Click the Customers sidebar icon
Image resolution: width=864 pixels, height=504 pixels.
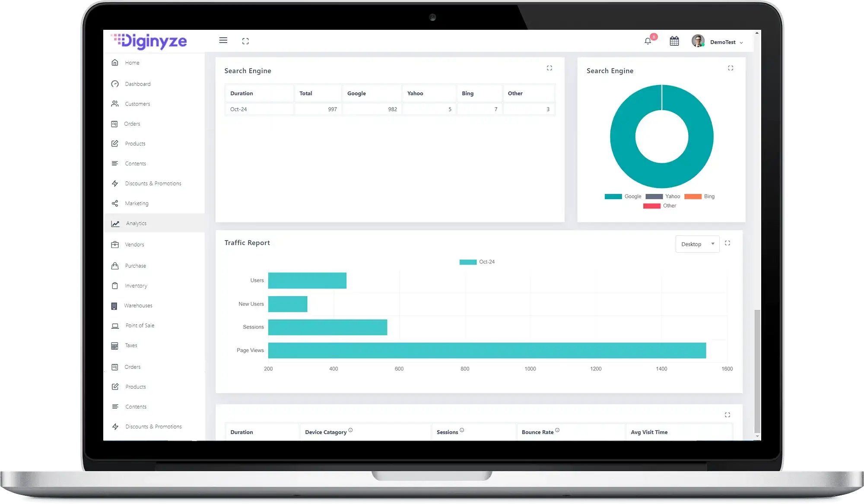click(115, 103)
